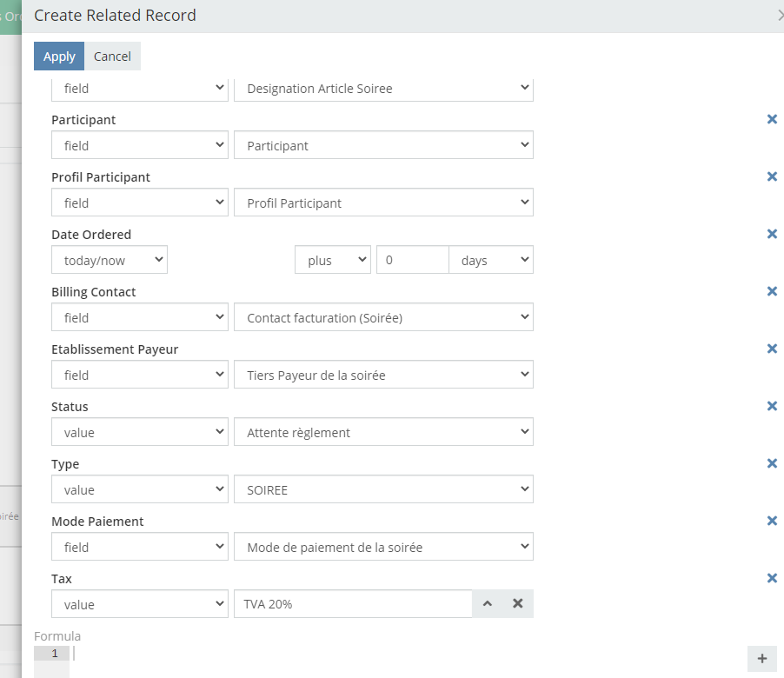Click the day offset number field

(412, 261)
